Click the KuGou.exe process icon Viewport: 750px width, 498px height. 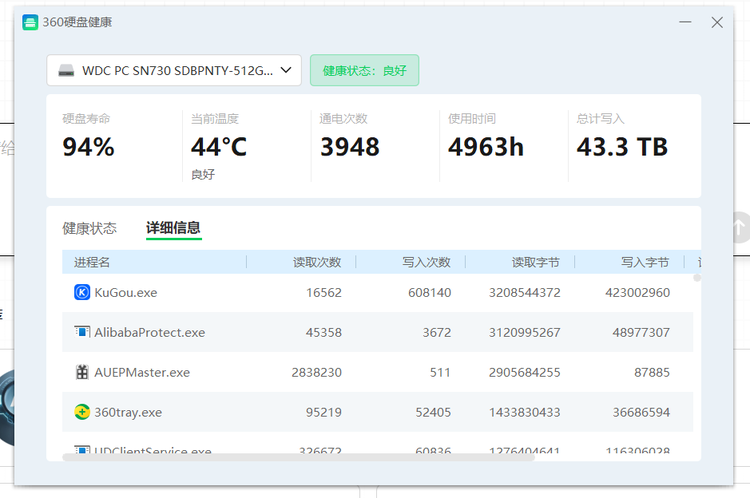[x=82, y=292]
